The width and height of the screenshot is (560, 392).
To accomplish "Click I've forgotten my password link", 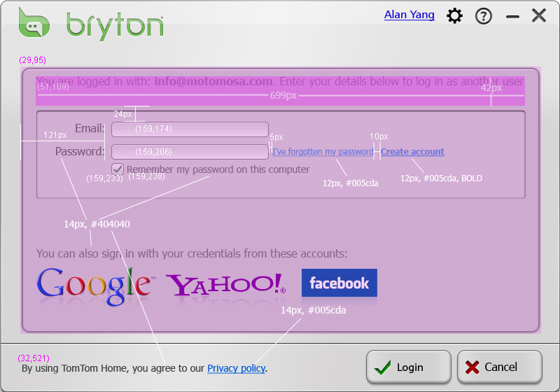I will click(x=323, y=152).
